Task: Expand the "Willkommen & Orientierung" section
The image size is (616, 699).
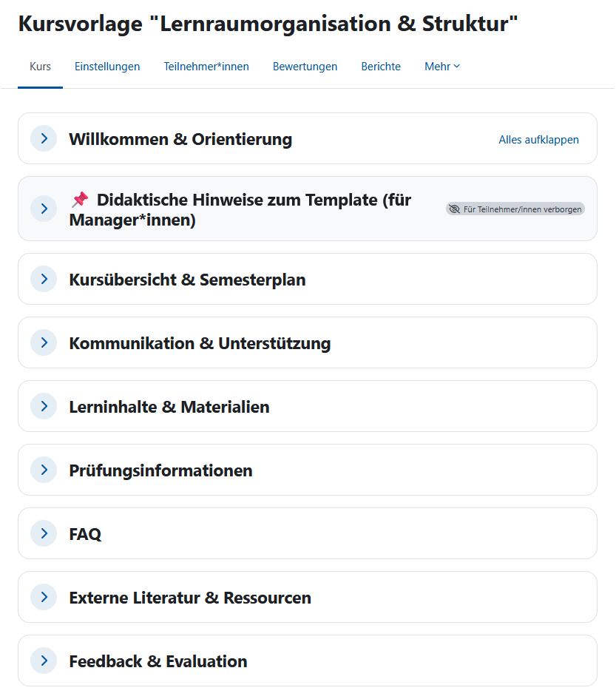Action: pyautogui.click(x=43, y=138)
